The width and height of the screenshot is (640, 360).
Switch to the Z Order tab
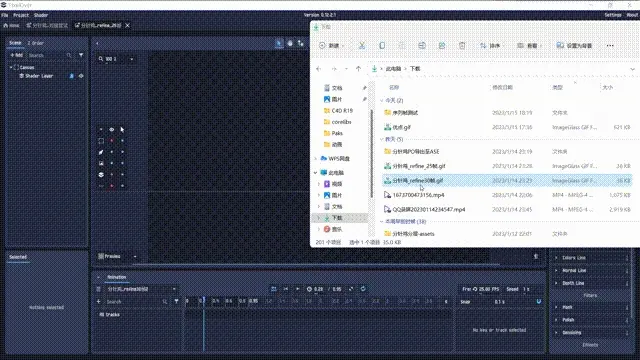pos(36,43)
